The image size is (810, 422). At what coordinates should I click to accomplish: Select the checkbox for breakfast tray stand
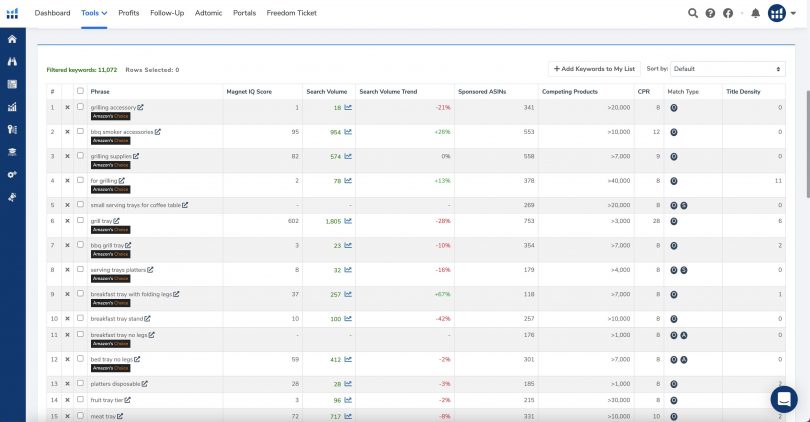(x=80, y=318)
